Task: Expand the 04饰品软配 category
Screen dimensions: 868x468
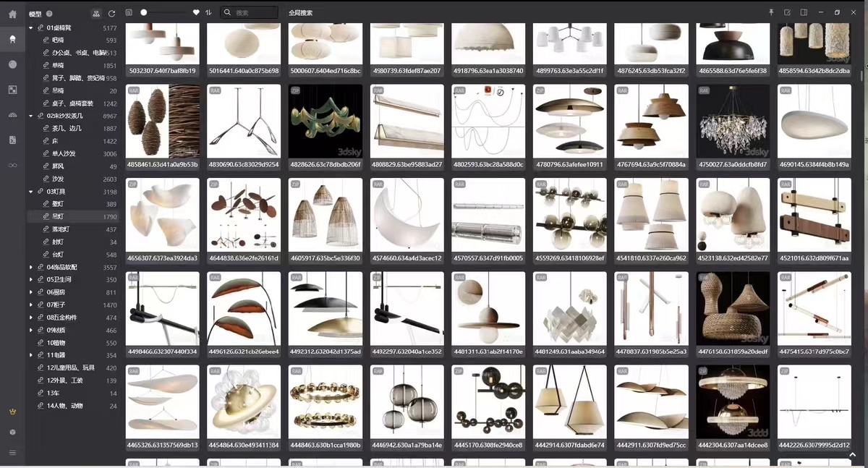Action: 31,267
